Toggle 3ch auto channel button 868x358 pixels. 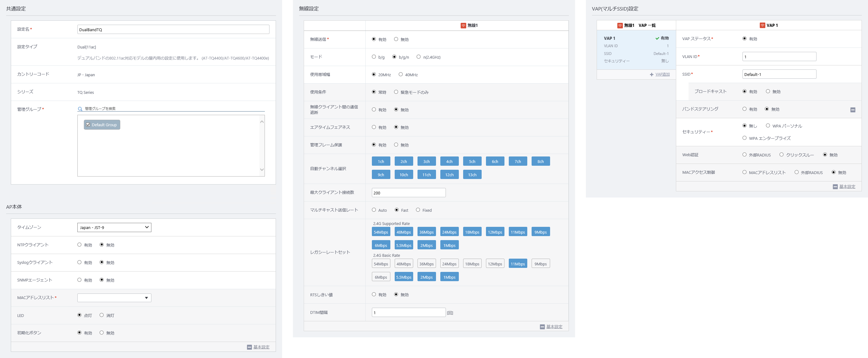pyautogui.click(x=426, y=161)
